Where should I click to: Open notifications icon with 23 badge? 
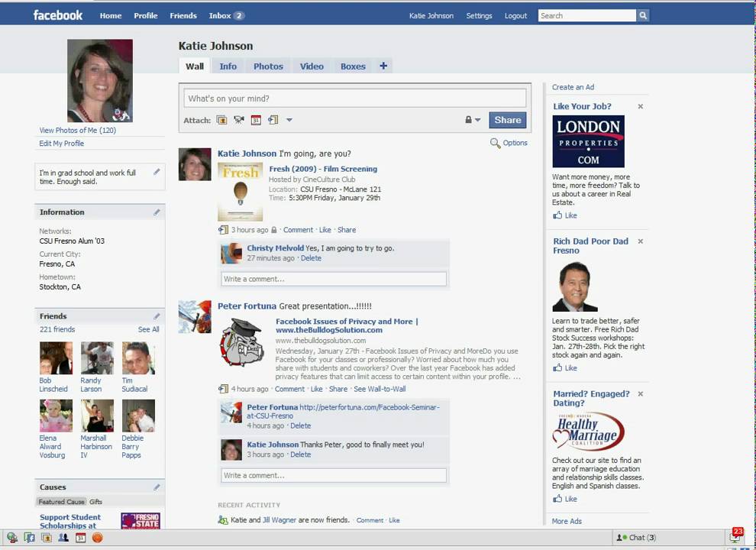pos(736,535)
